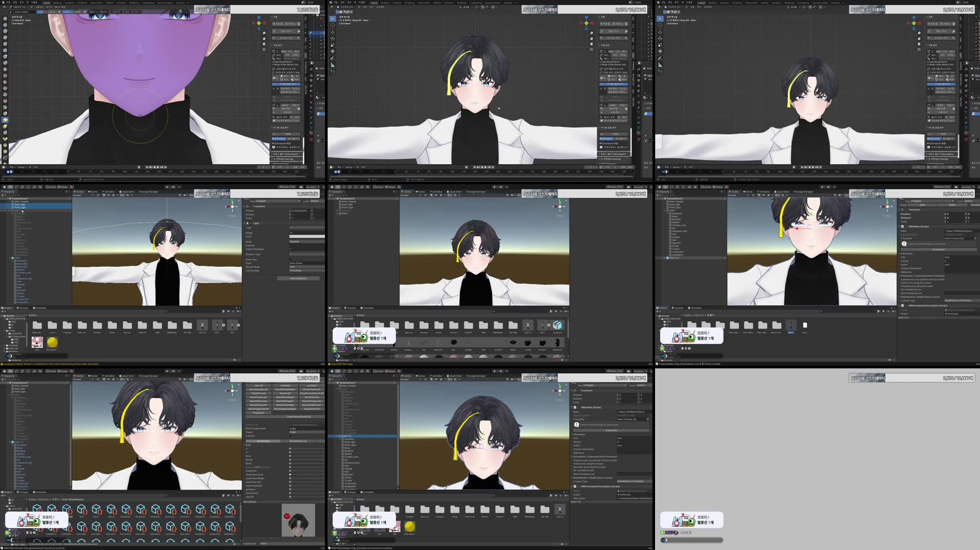Open the Light Type dropdown in the Inspector
The image size is (980, 550).
307,228
